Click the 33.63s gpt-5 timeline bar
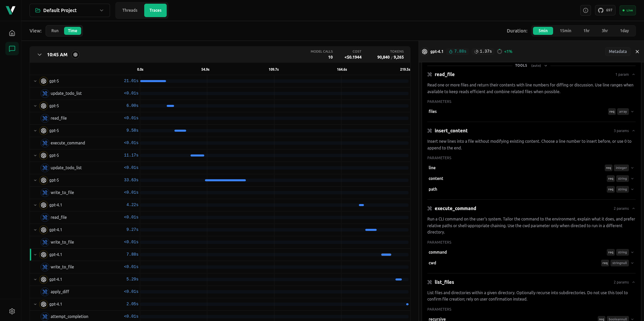This screenshot has height=321, width=644. pos(225,180)
